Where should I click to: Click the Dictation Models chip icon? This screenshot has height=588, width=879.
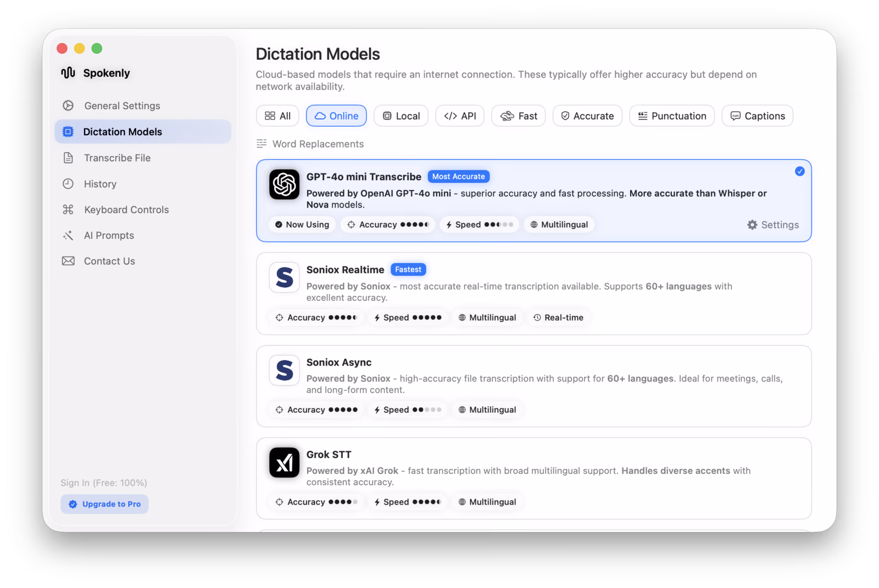click(x=68, y=132)
